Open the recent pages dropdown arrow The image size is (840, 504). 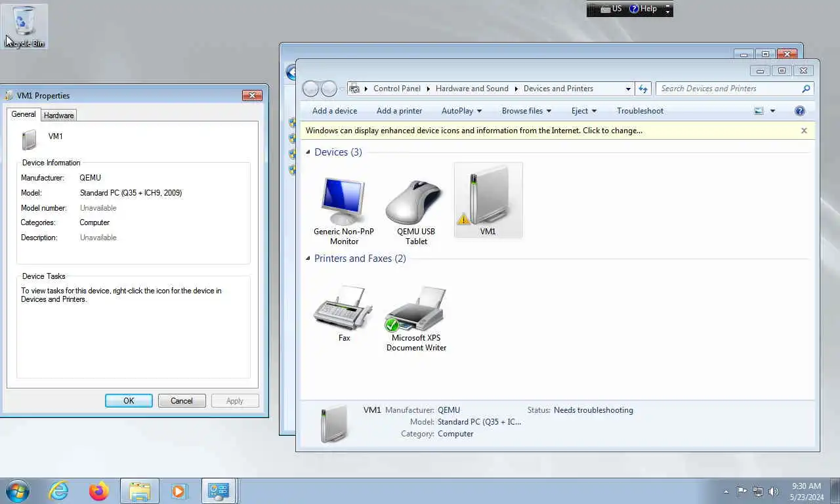tap(342, 89)
